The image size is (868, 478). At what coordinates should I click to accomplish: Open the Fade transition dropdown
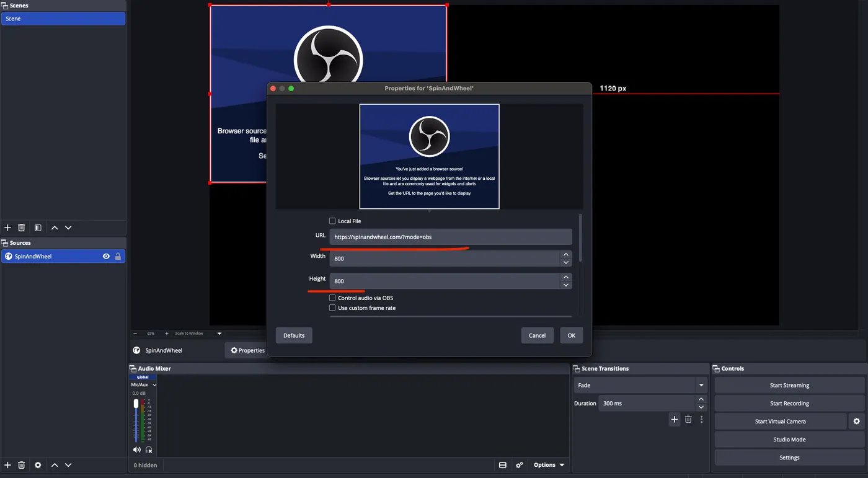tap(640, 385)
